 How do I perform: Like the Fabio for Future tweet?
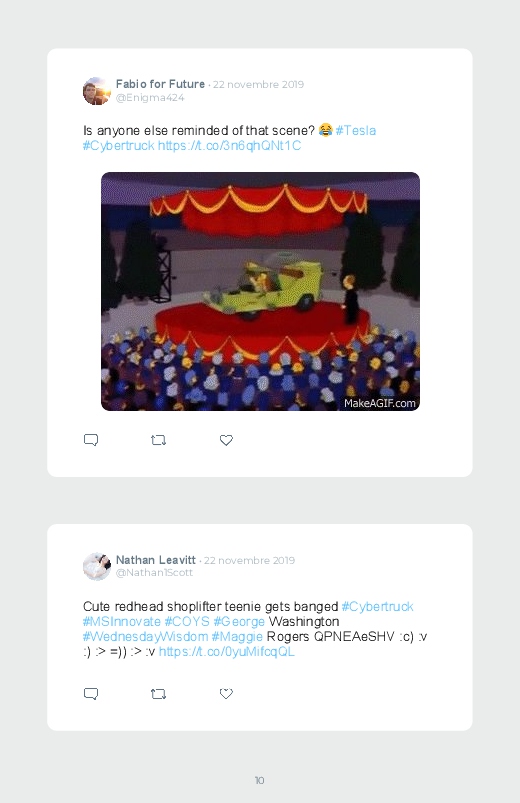tap(226, 440)
